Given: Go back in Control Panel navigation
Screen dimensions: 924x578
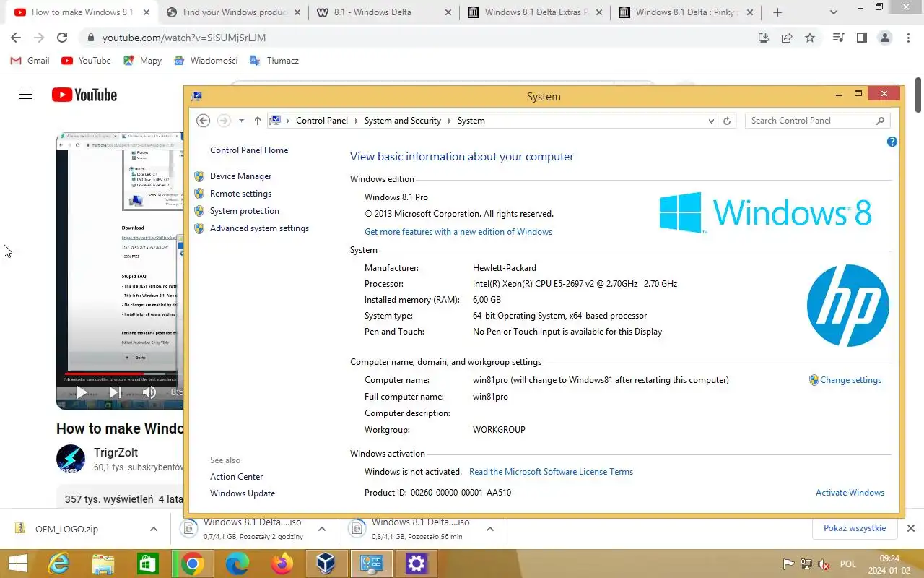Looking at the screenshot, I should (x=204, y=121).
